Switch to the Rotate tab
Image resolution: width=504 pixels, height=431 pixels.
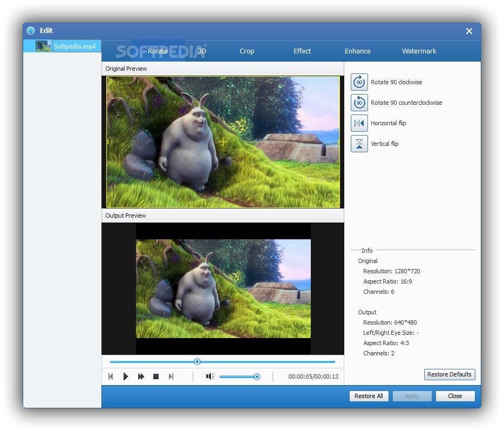(x=158, y=51)
